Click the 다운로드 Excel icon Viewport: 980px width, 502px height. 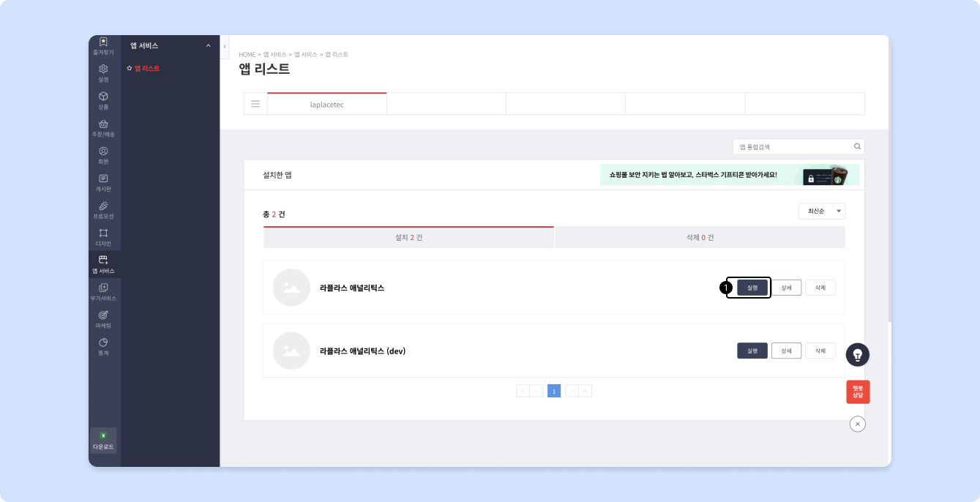click(103, 436)
